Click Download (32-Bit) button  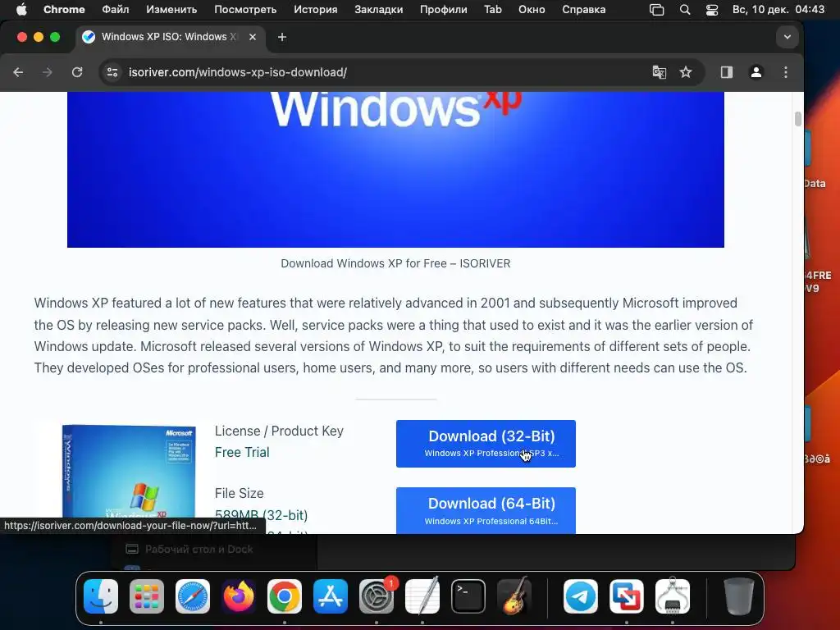pyautogui.click(x=486, y=444)
